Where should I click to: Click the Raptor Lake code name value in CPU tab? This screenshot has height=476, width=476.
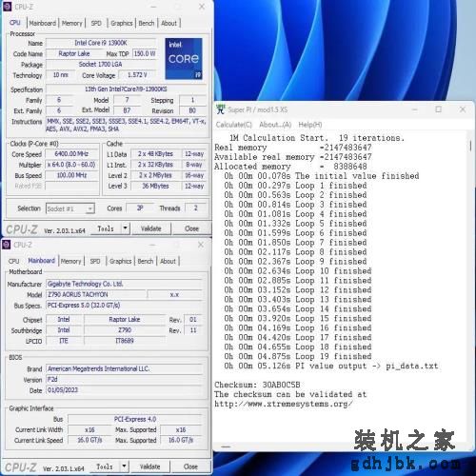coord(74,53)
